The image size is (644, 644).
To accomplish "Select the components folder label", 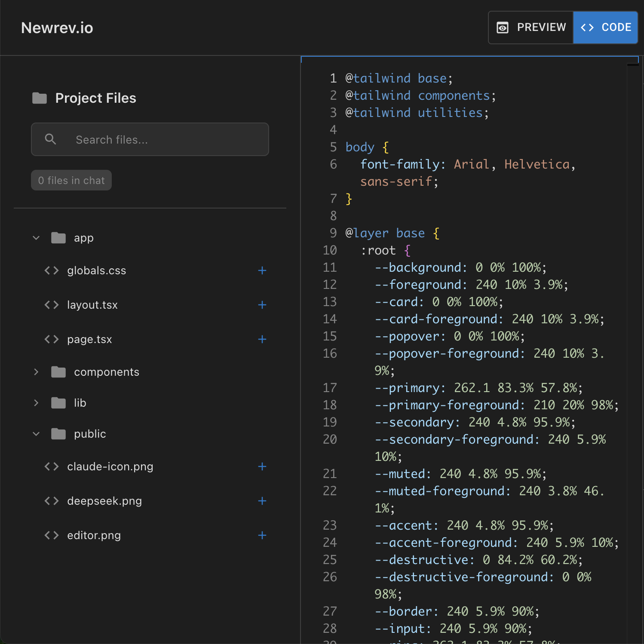I will [x=107, y=372].
